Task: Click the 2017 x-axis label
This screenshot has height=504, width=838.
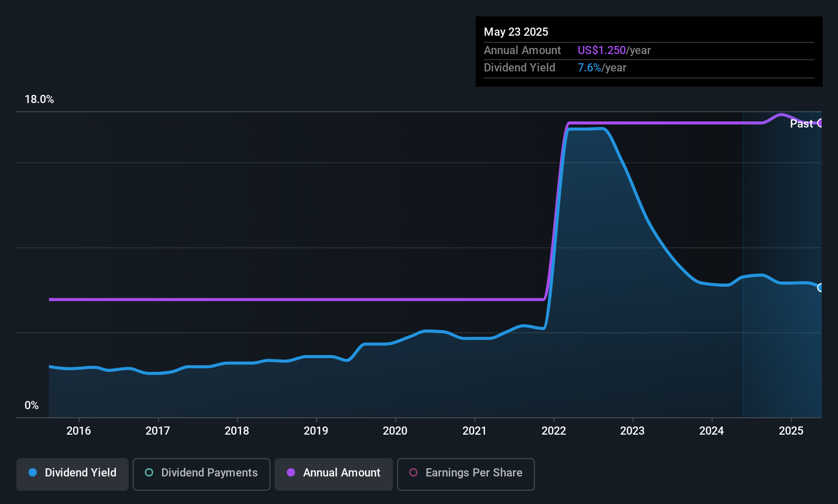Action: point(158,431)
